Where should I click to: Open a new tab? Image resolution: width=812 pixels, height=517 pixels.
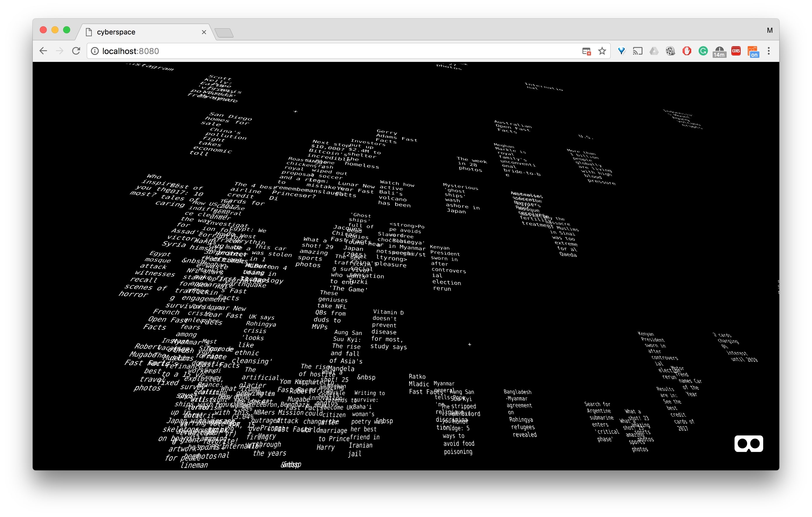pos(224,33)
